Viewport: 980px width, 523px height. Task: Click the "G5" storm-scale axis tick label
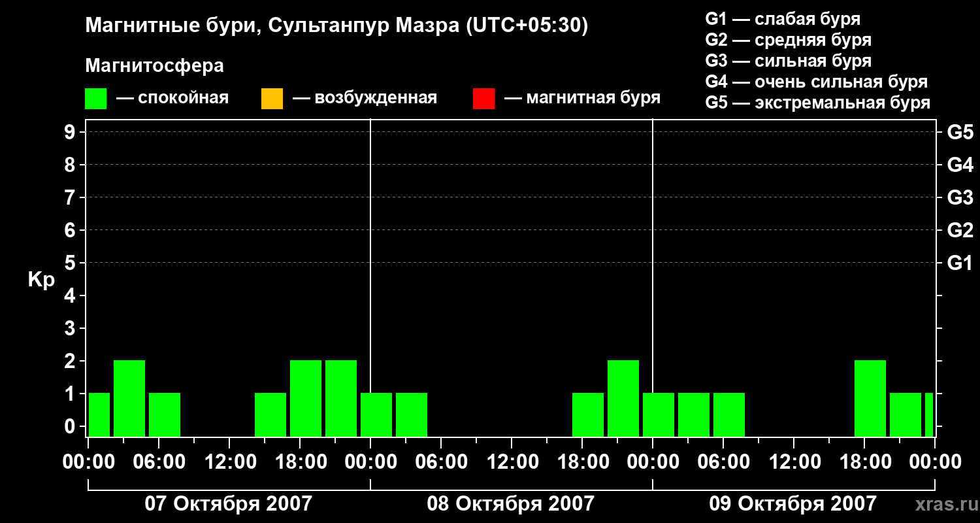coord(960,132)
